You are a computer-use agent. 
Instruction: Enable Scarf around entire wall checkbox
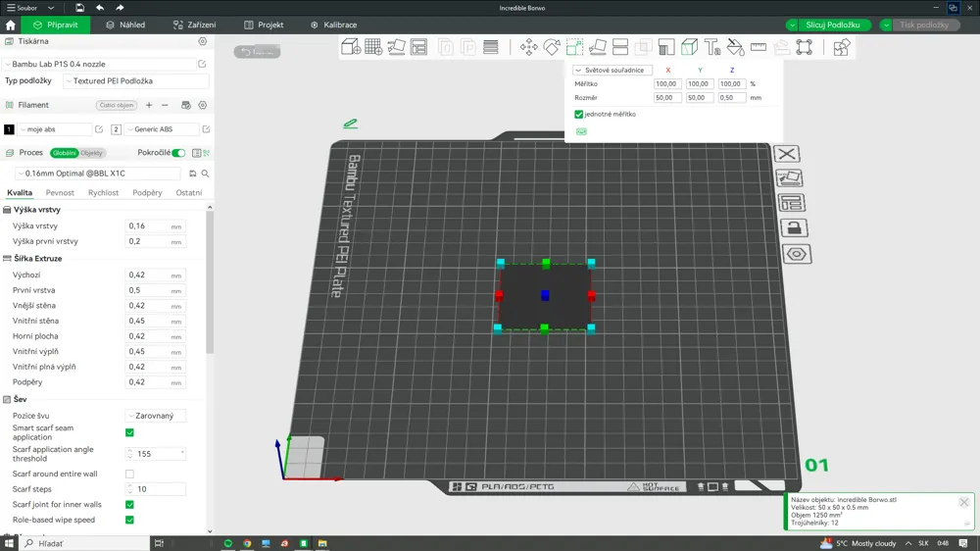tap(129, 475)
